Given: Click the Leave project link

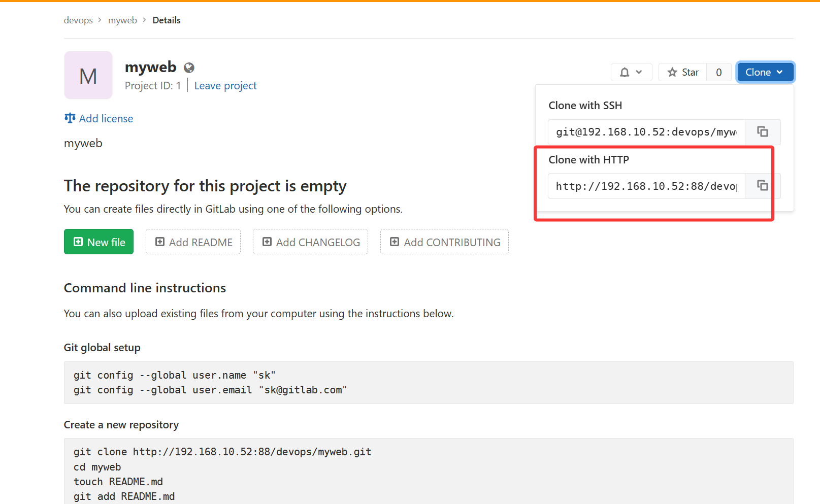Looking at the screenshot, I should pos(225,86).
